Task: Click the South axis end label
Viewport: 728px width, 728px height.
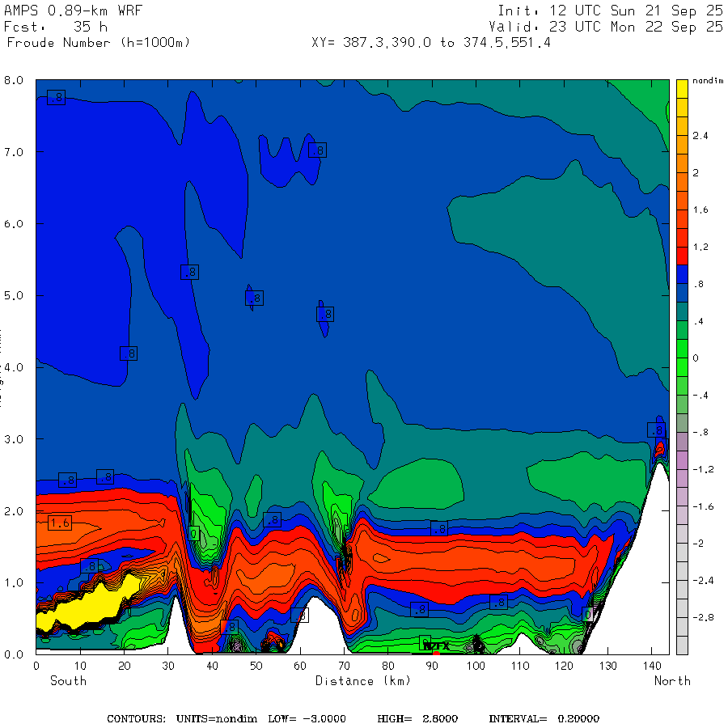Action: click(x=68, y=680)
